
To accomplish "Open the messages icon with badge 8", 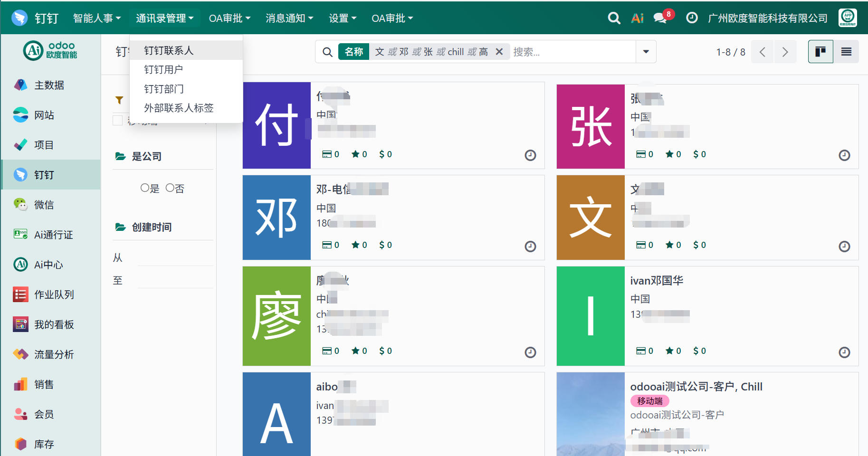I will pos(660,18).
